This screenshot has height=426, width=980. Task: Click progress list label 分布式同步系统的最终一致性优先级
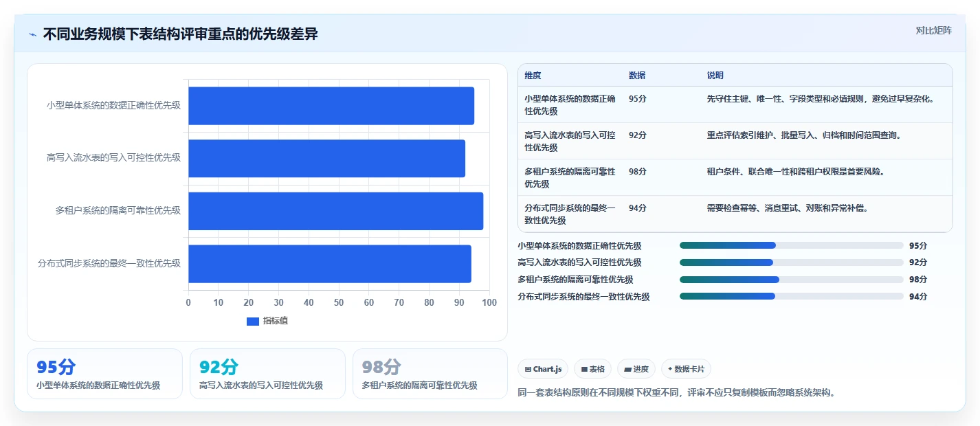coord(583,297)
